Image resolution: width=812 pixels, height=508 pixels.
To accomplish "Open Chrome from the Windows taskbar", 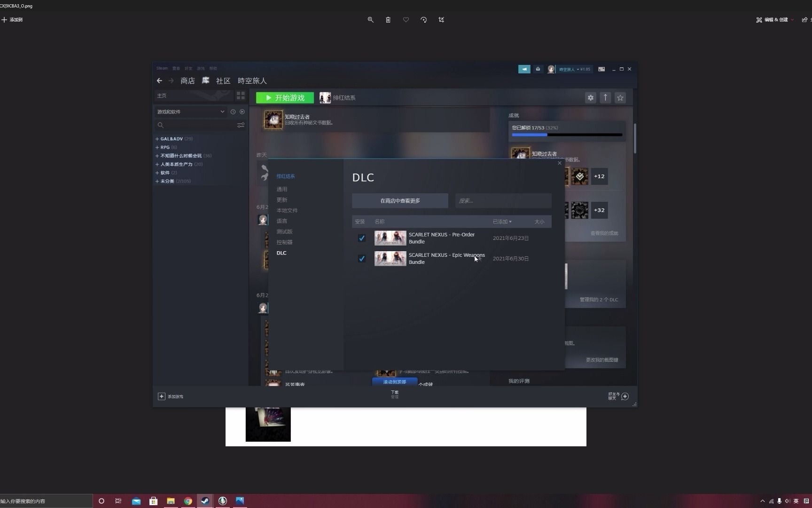I will click(x=188, y=501).
